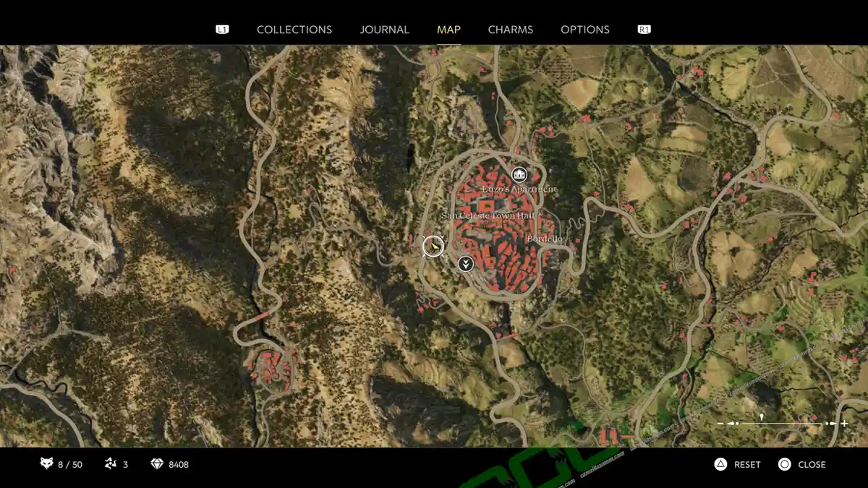868x488 pixels.
Task: Select the double-chevron objective marker
Action: (466, 264)
